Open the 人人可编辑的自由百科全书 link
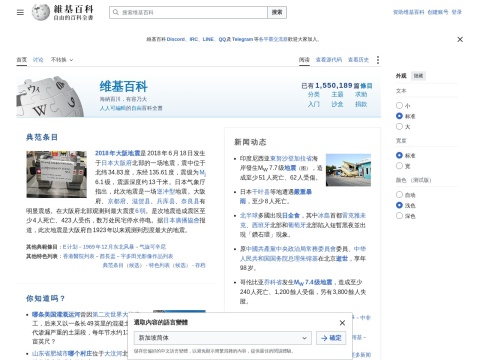480x360 pixels. point(131,108)
